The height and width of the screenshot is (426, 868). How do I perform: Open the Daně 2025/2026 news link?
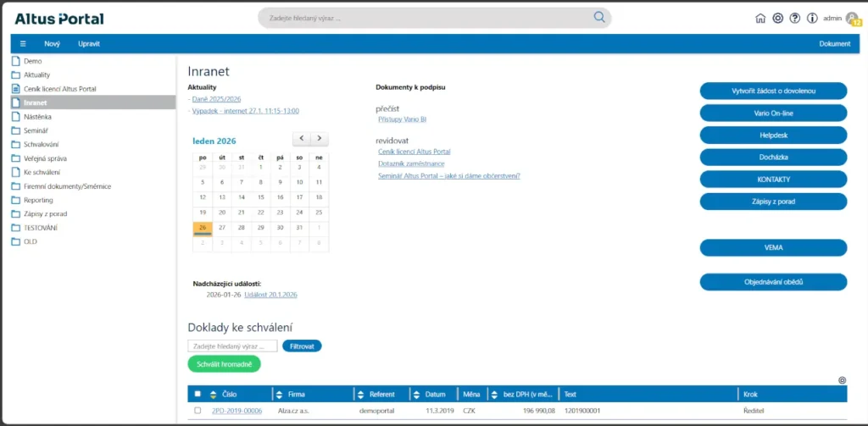(216, 99)
